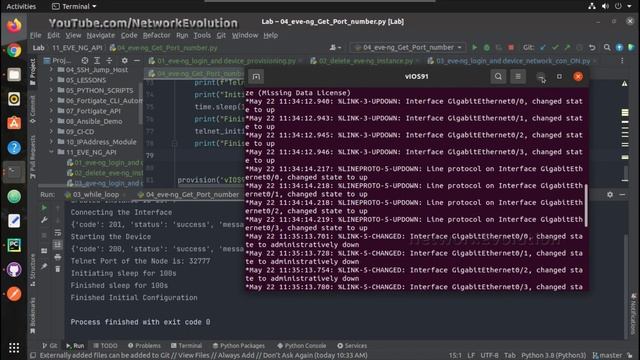Rerun using green play in Run panel
The height and width of the screenshot is (360, 640).
pyautogui.click(x=44, y=208)
